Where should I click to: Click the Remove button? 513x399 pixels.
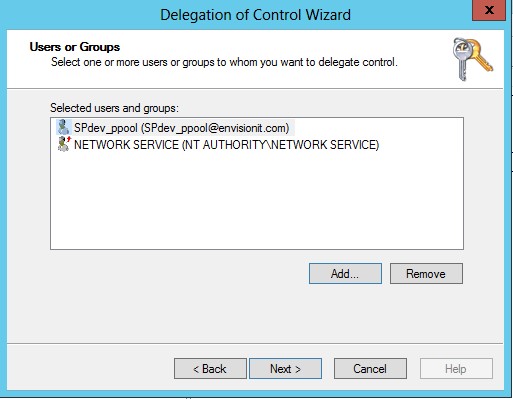click(426, 274)
